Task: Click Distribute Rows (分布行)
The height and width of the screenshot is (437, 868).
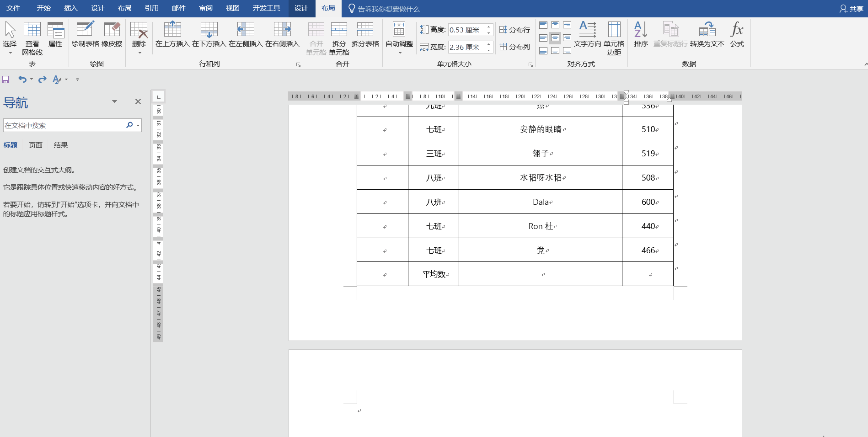Action: point(514,30)
